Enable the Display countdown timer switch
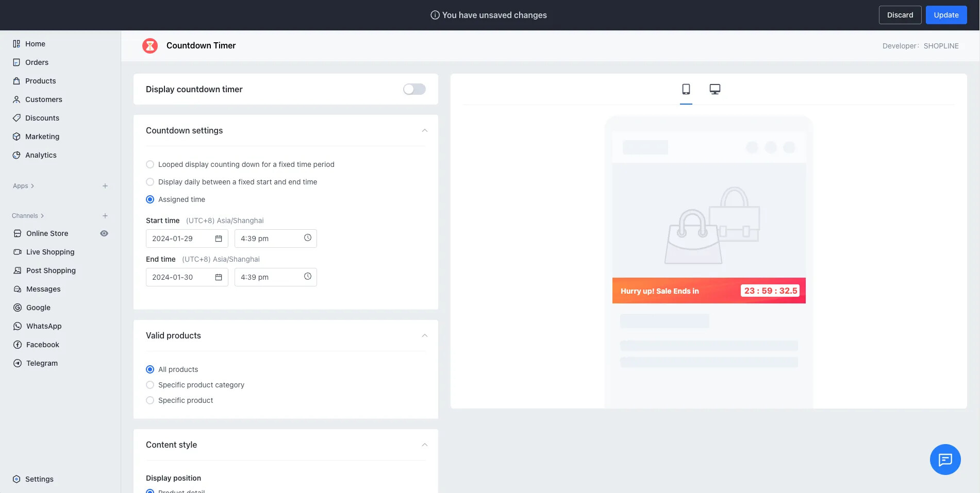The width and height of the screenshot is (980, 493). (414, 89)
